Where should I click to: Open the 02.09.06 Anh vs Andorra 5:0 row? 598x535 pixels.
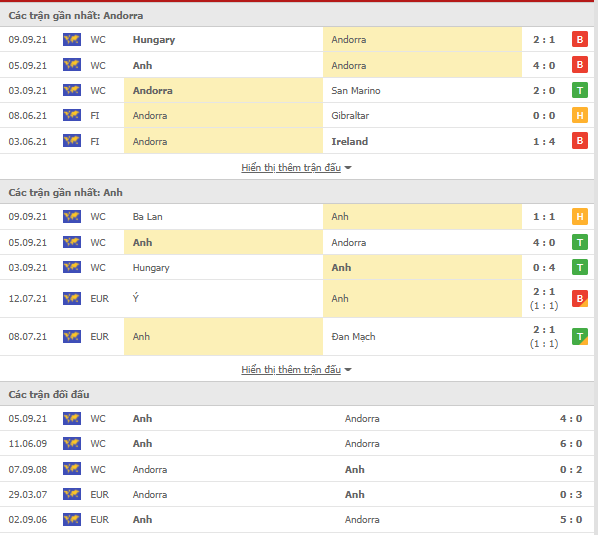[297, 520]
